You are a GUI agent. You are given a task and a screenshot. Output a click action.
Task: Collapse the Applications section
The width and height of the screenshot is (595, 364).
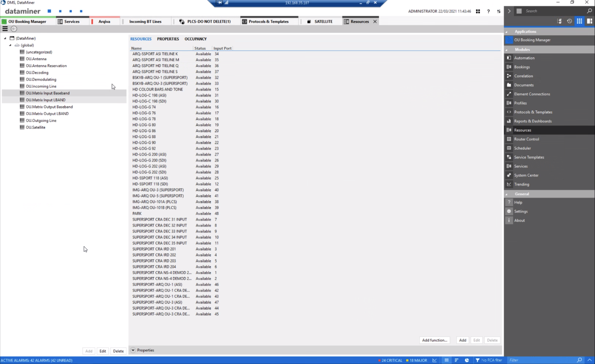pyautogui.click(x=506, y=32)
